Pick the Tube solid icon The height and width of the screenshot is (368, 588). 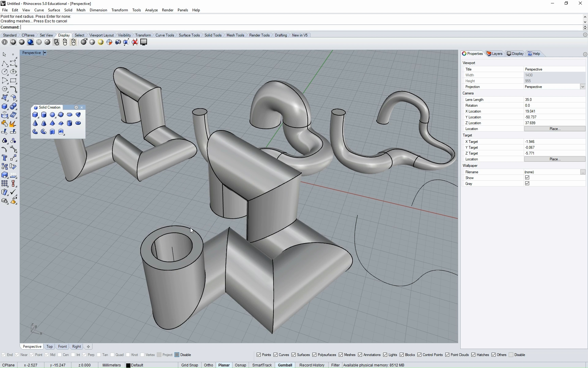pyautogui.click(x=70, y=123)
